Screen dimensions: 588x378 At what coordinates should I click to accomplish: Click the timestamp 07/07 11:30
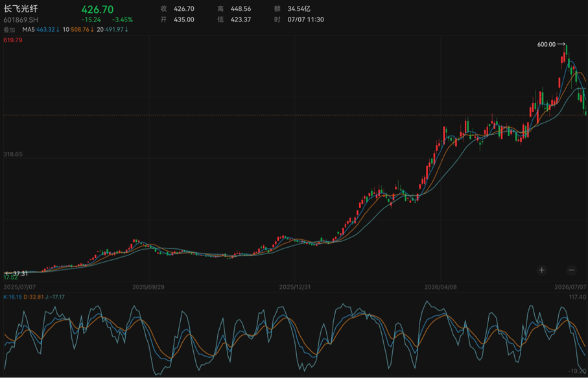(x=305, y=20)
